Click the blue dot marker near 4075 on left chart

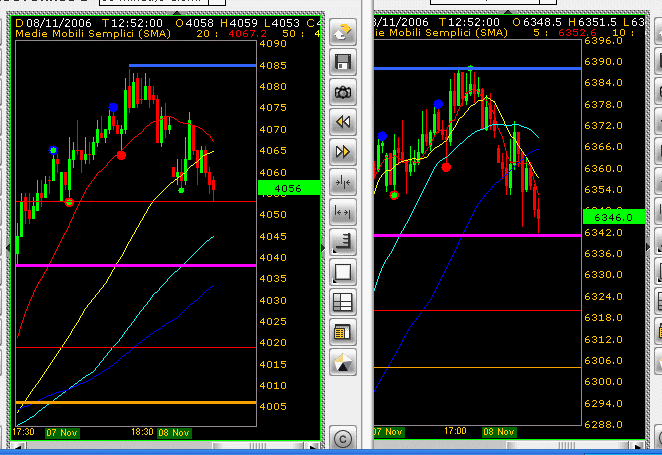(113, 107)
